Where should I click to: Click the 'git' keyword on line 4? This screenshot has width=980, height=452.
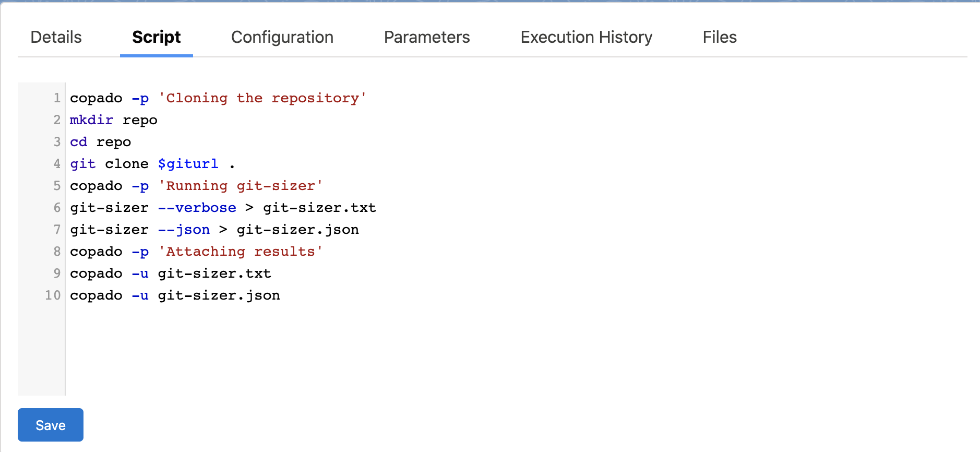point(83,164)
